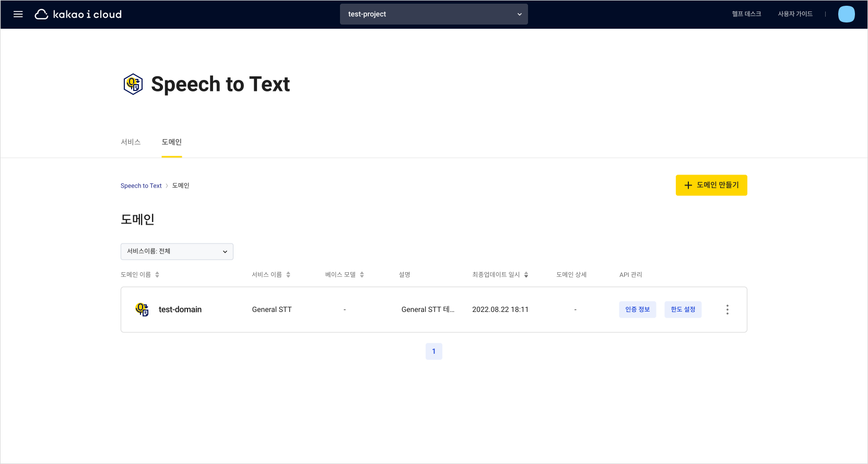This screenshot has height=464, width=868.
Task: Sort by 서비스 이름 column arrows
Action: 288,275
